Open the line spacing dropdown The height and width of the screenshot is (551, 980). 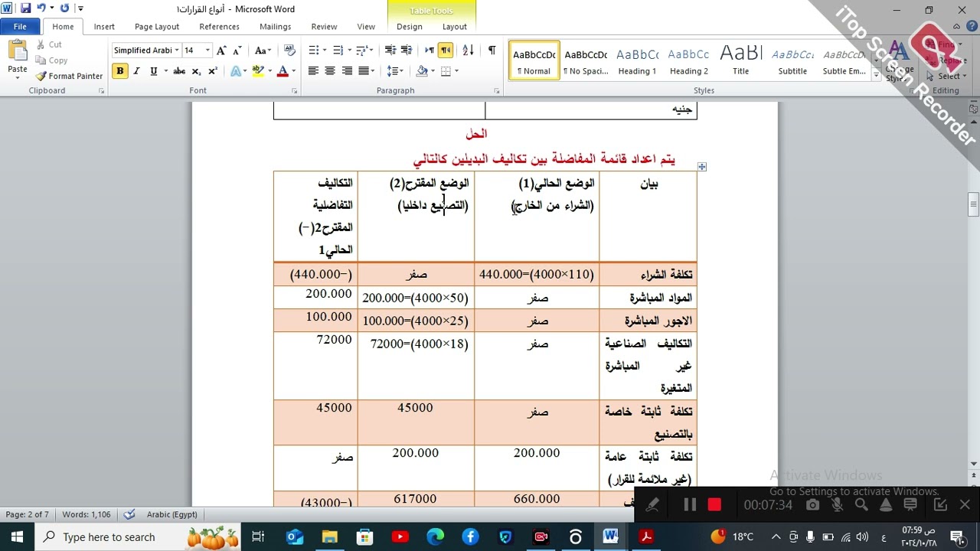(x=395, y=71)
